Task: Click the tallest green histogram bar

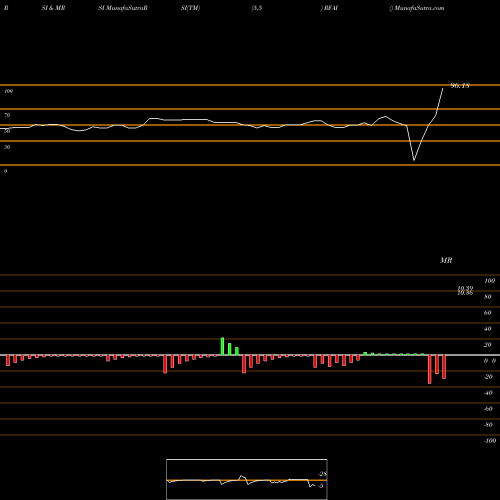Action: point(222,346)
